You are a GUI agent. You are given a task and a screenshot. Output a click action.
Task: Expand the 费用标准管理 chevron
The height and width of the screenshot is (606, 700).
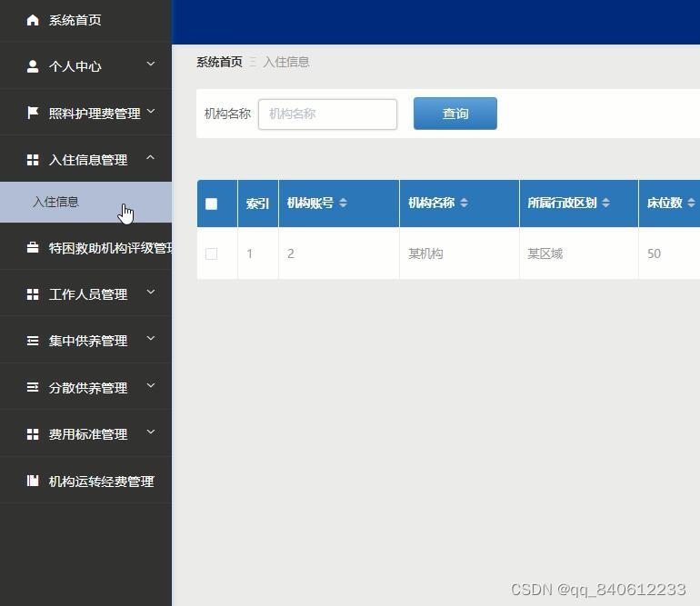pos(151,432)
